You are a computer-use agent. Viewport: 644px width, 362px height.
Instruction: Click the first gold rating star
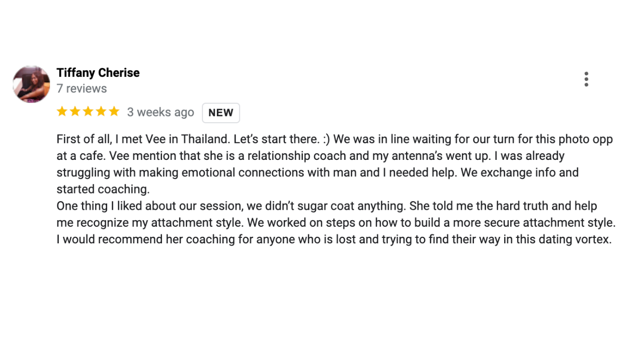click(62, 112)
